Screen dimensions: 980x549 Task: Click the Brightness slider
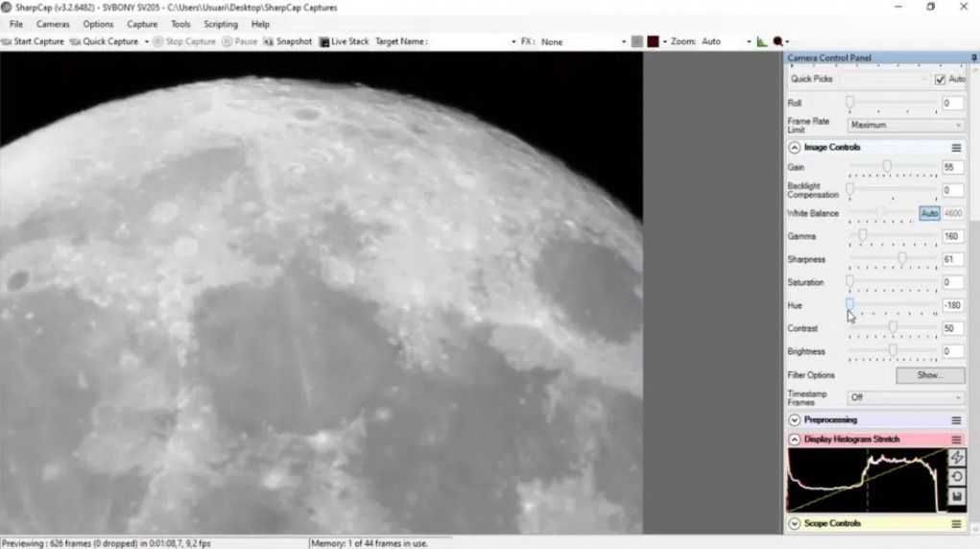893,352
